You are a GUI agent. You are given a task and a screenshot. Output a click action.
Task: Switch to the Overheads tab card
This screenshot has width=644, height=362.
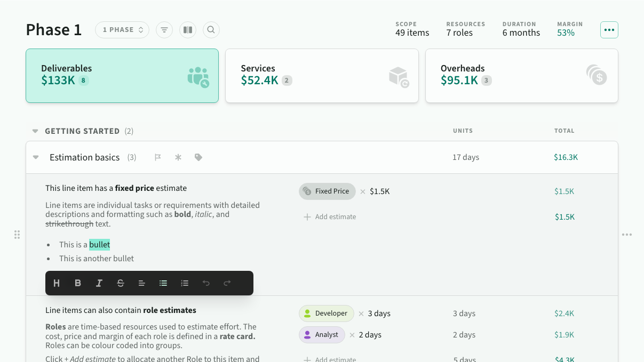(521, 76)
